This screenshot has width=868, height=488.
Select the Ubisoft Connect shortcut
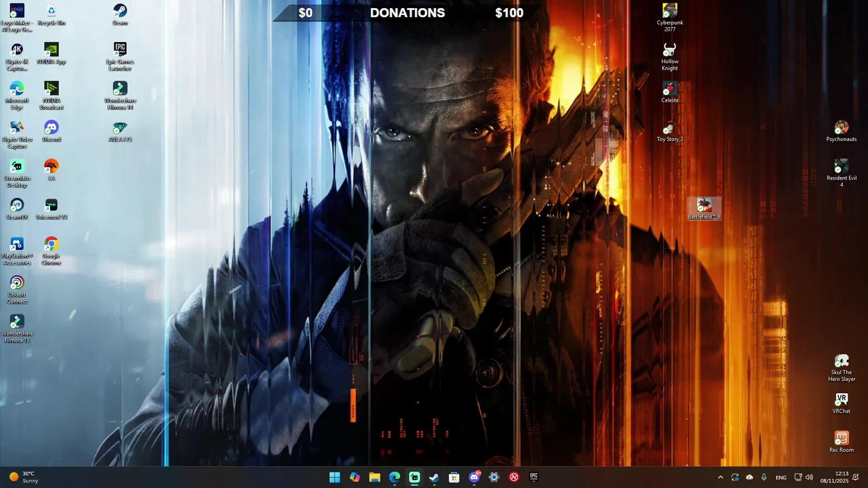click(17, 289)
